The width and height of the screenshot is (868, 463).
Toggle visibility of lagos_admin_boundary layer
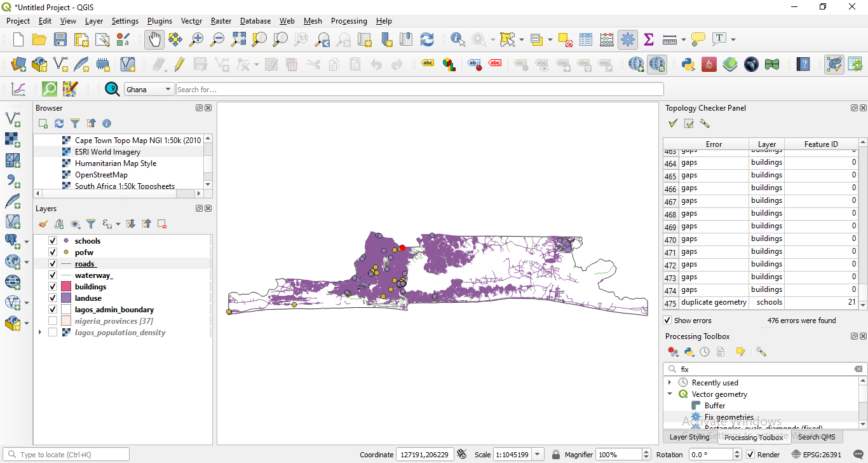point(53,310)
